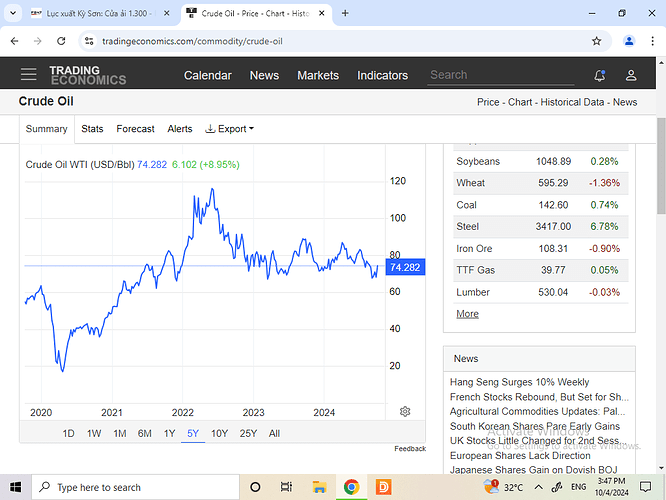This screenshot has width=666, height=500.
Task: Open the Chrome three-dot menu
Action: (x=652, y=41)
